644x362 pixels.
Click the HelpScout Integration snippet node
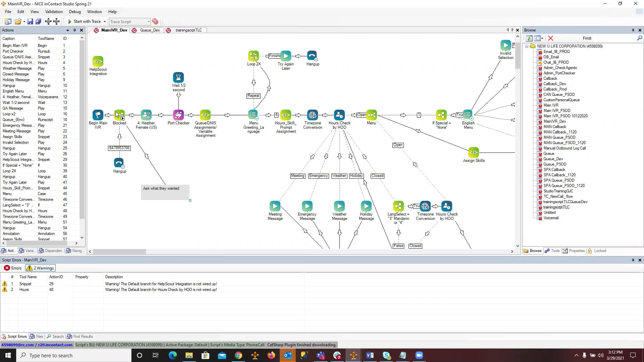pos(98,61)
